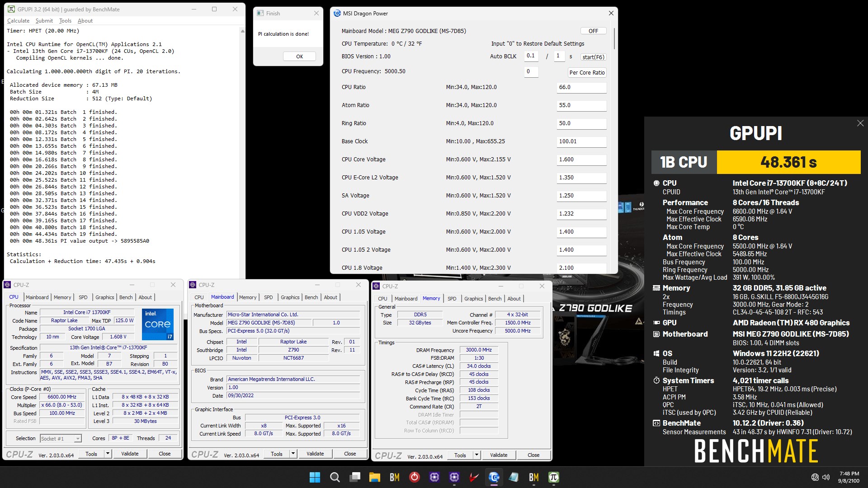
Task: Click the Base Clock field showing 100.01
Action: coord(581,141)
